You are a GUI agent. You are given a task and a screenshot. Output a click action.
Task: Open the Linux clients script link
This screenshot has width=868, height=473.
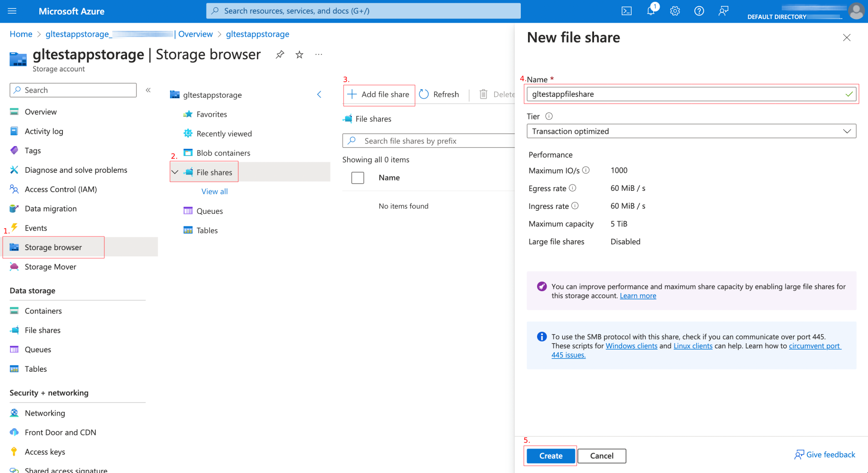[x=693, y=346]
